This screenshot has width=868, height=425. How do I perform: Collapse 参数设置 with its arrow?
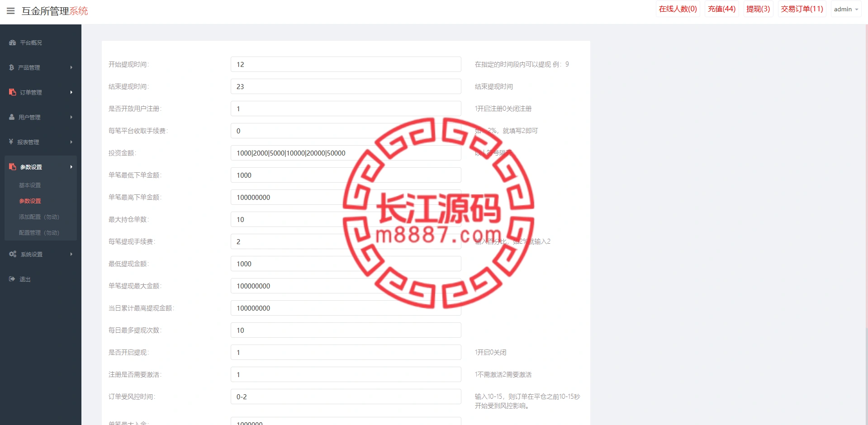(x=71, y=167)
